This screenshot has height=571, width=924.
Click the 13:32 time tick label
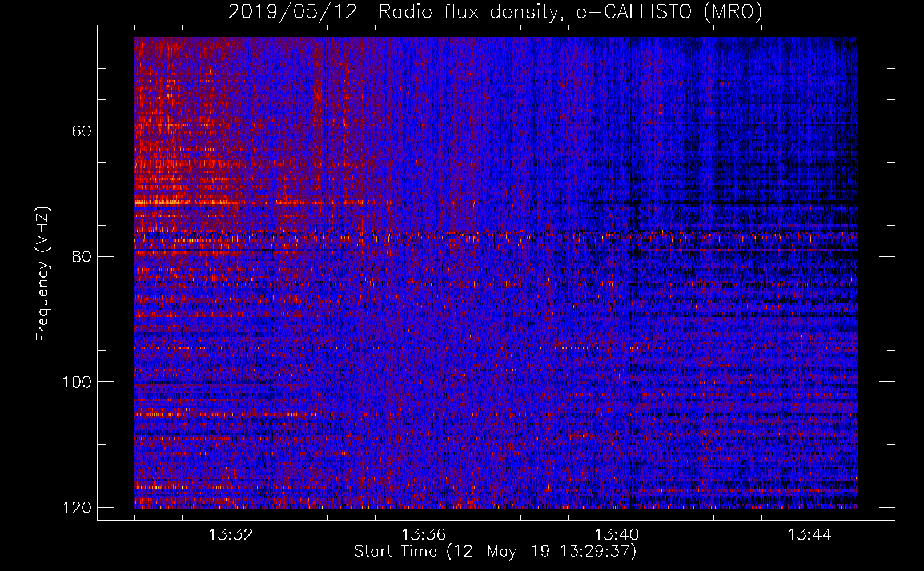coord(231,535)
